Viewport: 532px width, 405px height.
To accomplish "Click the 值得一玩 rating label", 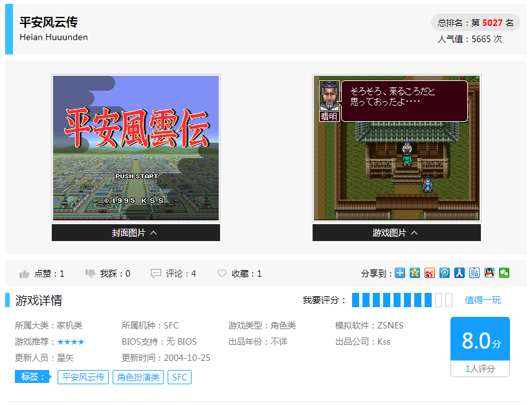I will click(x=483, y=300).
